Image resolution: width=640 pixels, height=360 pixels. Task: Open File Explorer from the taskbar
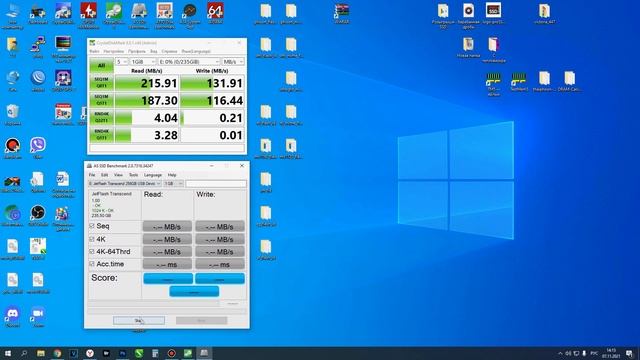[41, 353]
